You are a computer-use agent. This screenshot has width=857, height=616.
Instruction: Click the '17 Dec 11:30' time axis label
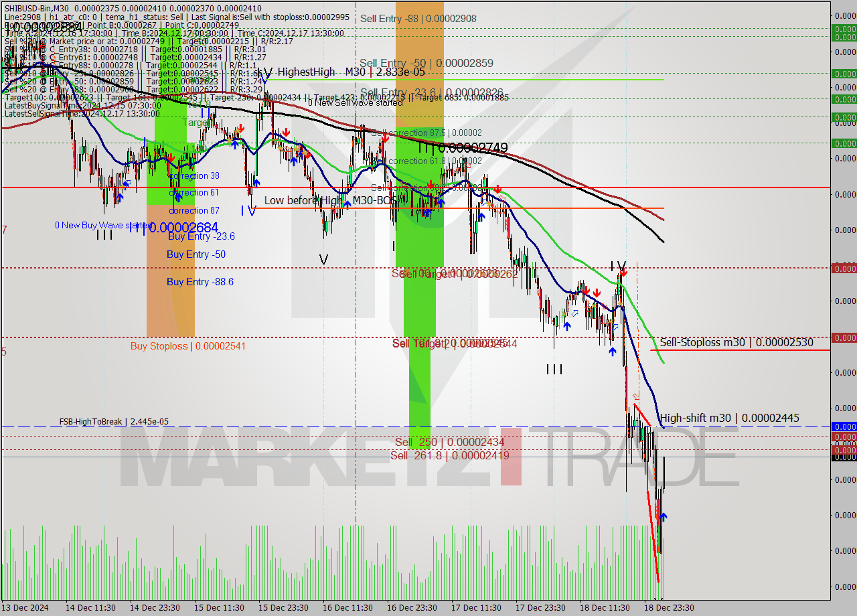coord(477,607)
